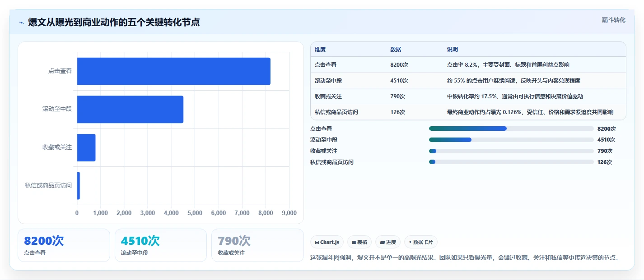Click the Chart.js tag chip

[327, 242]
